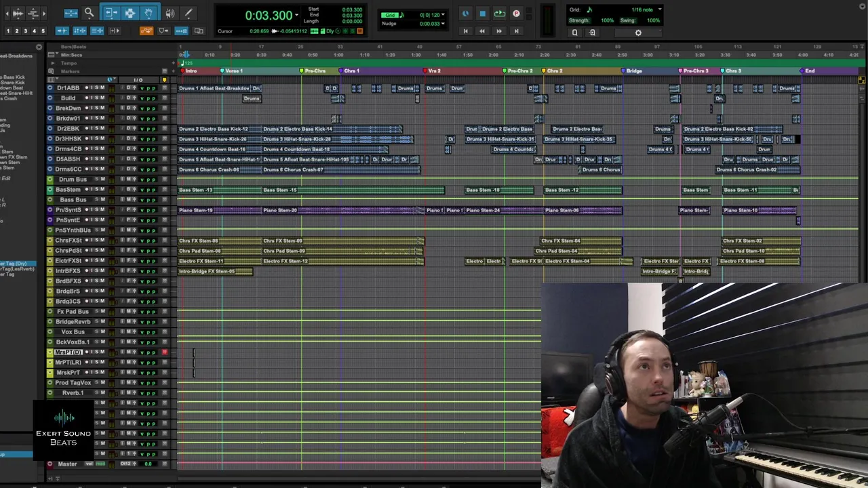Open track options arrow for Dr1ABB
The height and width of the screenshot is (488, 868).
coord(50,87)
